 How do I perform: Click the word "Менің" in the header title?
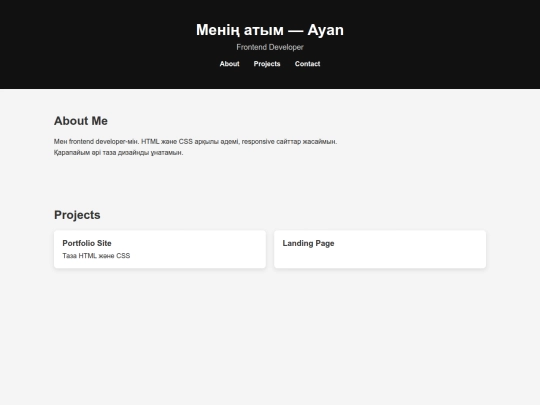[218, 30]
